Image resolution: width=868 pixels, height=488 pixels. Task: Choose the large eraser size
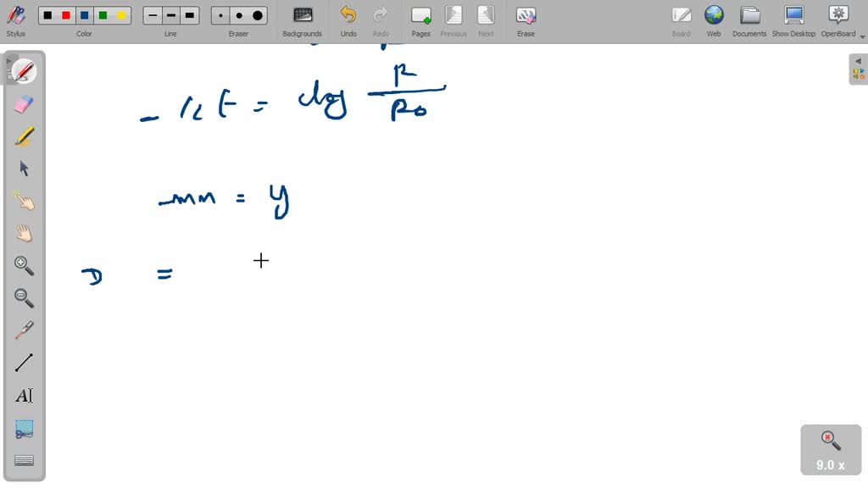point(258,15)
